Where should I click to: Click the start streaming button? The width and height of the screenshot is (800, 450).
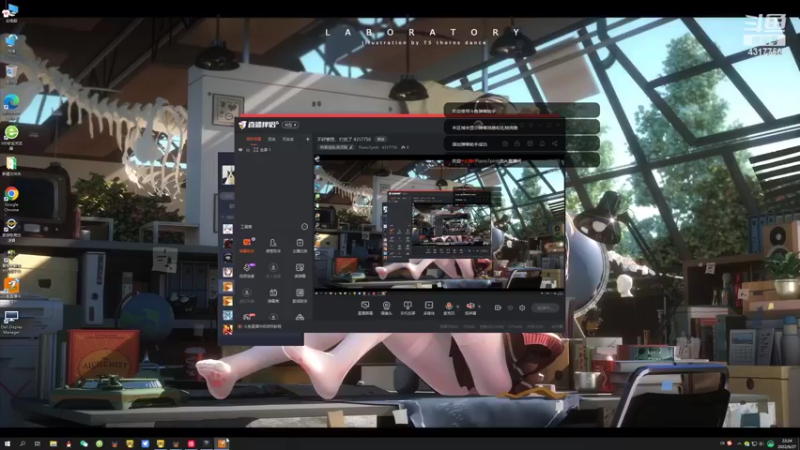[545, 308]
